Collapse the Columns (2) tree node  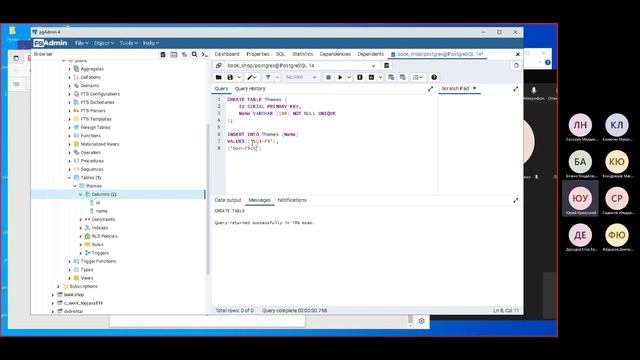(x=80, y=194)
